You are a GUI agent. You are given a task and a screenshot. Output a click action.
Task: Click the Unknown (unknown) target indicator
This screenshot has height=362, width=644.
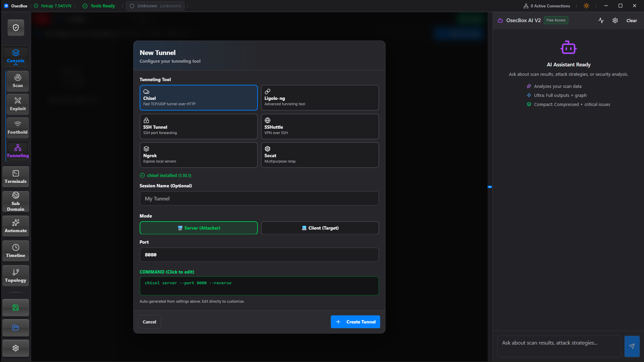tap(155, 6)
